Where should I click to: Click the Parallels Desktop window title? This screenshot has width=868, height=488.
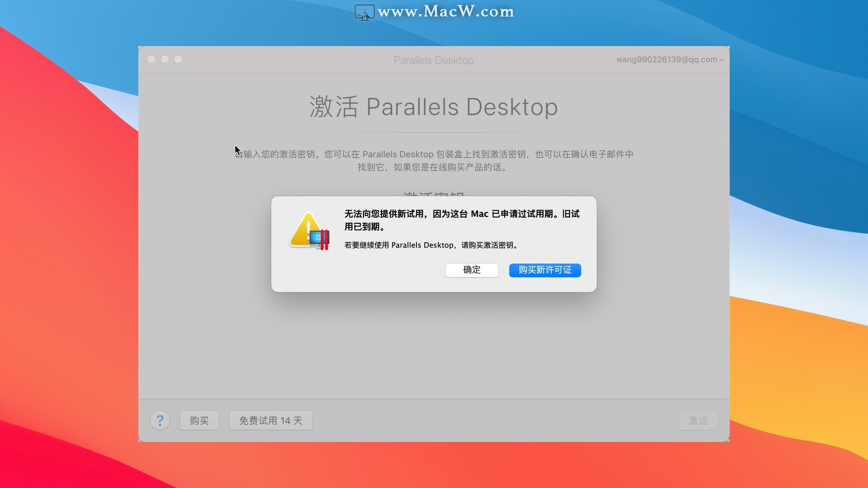pos(434,60)
